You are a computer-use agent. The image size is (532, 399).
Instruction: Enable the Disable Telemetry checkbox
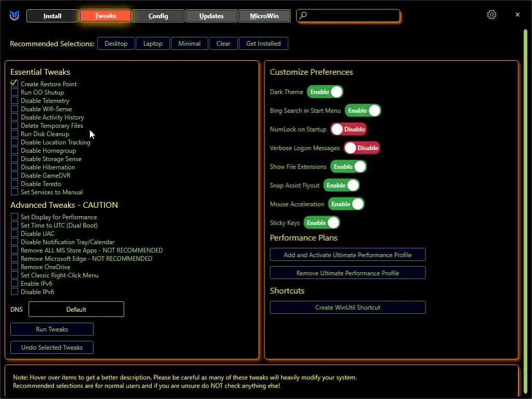(14, 100)
